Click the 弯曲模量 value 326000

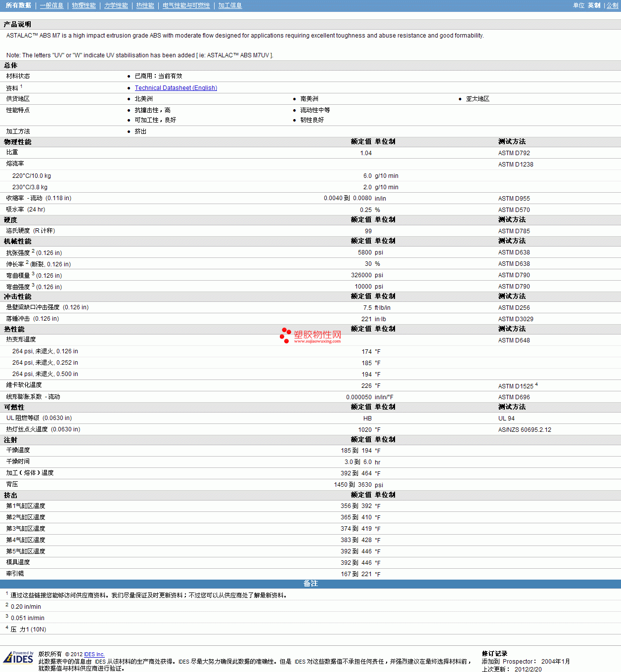tap(361, 275)
